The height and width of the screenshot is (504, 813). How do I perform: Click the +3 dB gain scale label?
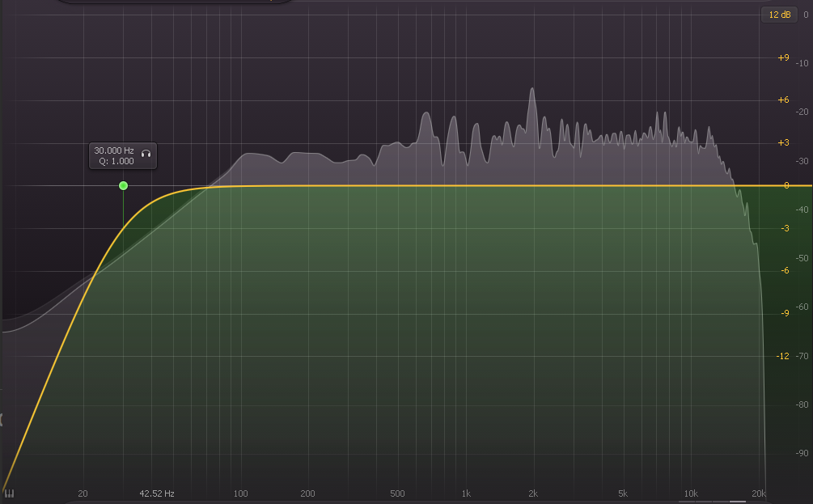click(783, 143)
